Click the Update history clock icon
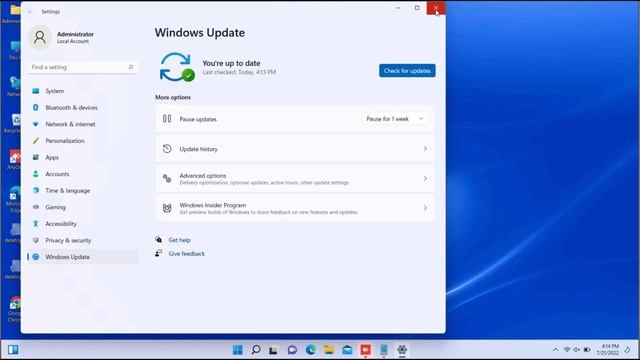 click(x=167, y=149)
